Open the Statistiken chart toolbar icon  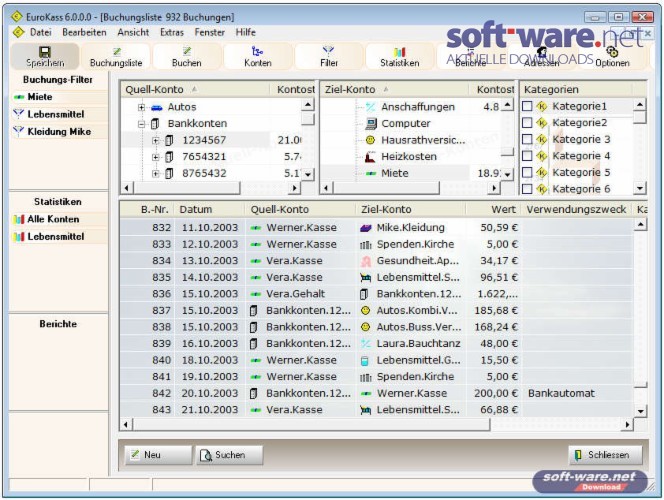400,52
